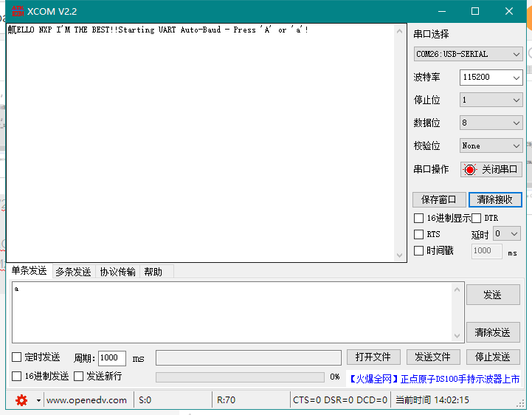Click receive area scrollbar down arrow

coord(399,255)
